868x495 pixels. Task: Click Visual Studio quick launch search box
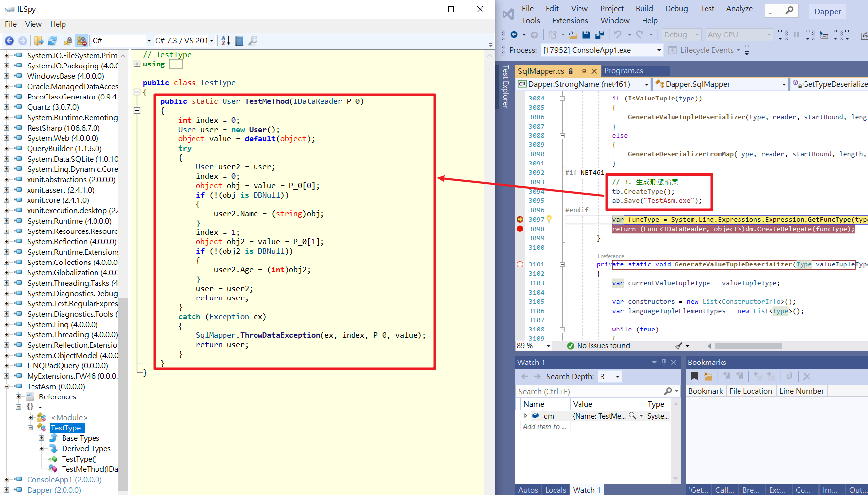click(x=781, y=11)
